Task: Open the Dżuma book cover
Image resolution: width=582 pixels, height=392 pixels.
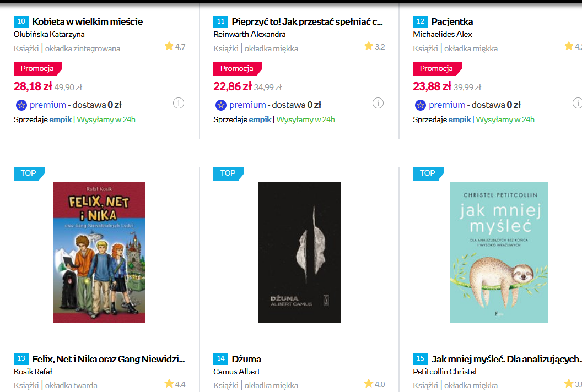Action: (x=299, y=252)
